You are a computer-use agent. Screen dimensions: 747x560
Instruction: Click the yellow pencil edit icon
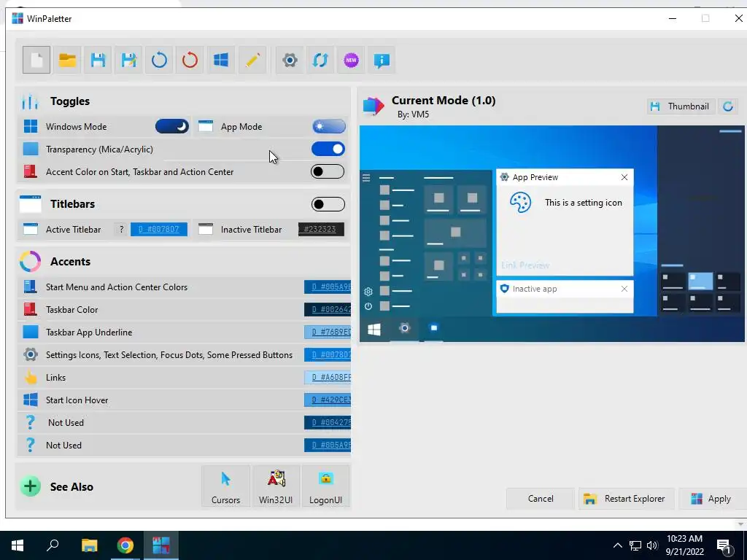[x=252, y=60]
